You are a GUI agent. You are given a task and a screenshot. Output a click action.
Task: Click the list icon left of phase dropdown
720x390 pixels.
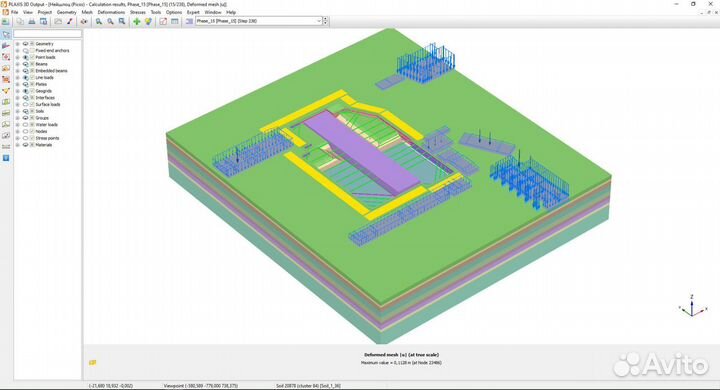(189, 21)
